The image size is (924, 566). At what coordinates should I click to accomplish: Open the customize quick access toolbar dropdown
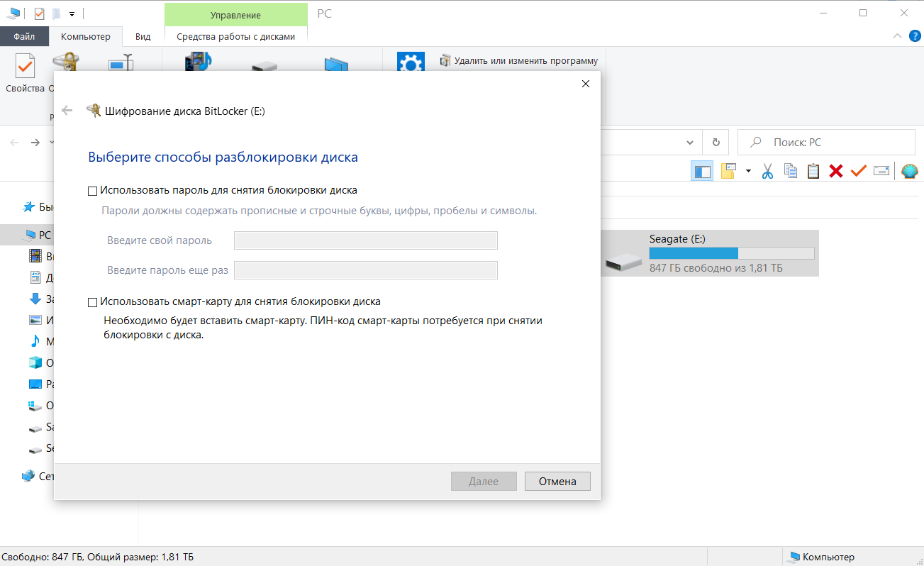(72, 13)
